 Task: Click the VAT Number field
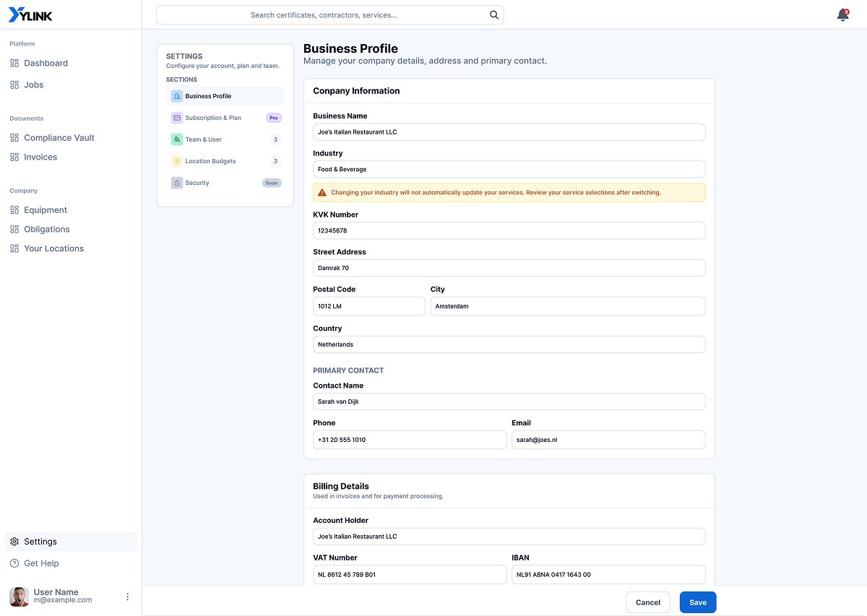[410, 575]
